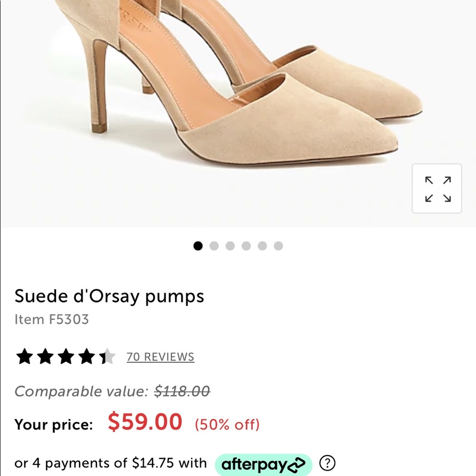
Task: Select the active first carousel dot
Action: pos(198,246)
